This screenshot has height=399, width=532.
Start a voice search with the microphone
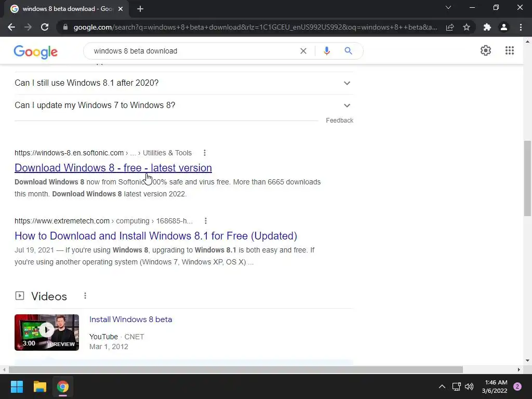tap(327, 51)
